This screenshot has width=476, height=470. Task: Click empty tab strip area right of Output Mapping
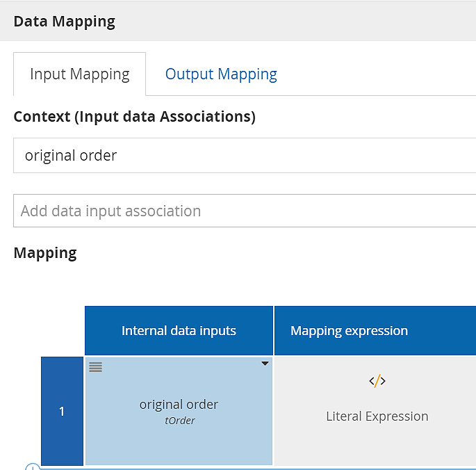coord(382,74)
